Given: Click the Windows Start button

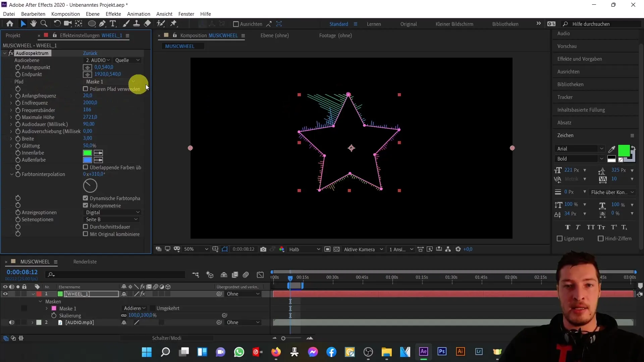Looking at the screenshot, I should [x=147, y=352].
